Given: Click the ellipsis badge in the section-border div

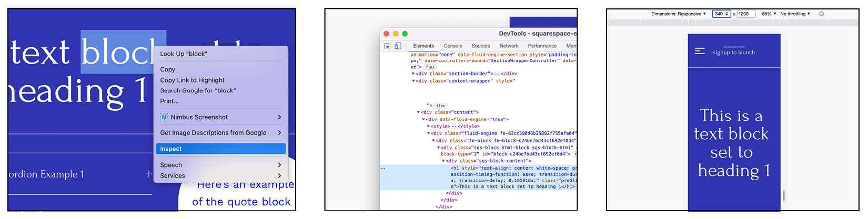Looking at the screenshot, I should [x=497, y=74].
